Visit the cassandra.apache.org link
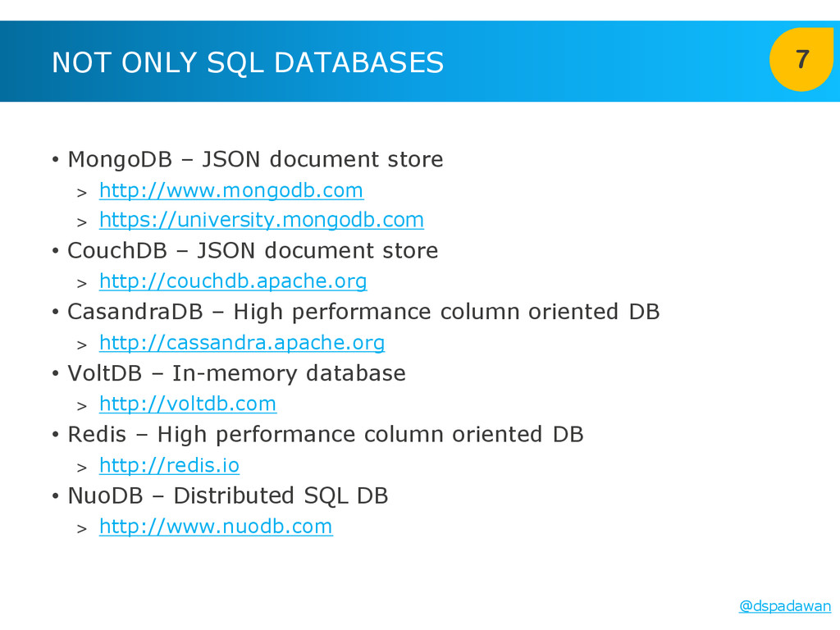This screenshot has height=630, width=840. [242, 343]
